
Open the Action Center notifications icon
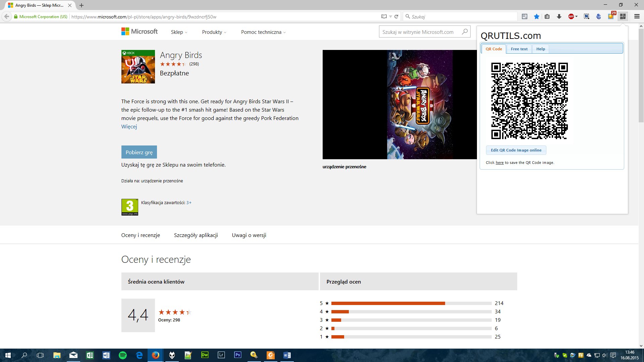point(613,355)
